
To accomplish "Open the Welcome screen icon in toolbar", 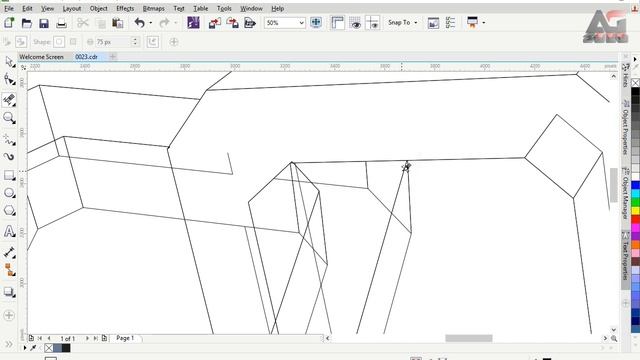I will [433, 23].
